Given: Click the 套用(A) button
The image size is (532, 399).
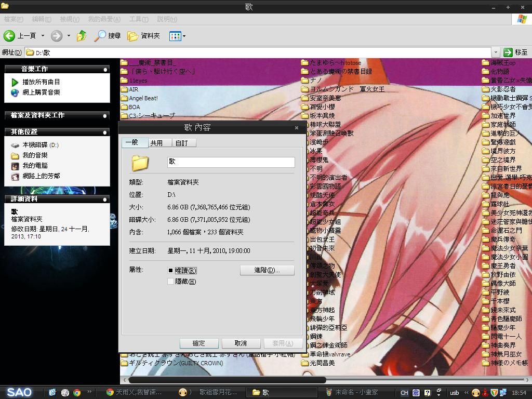Looking at the screenshot, I should click(x=283, y=343).
